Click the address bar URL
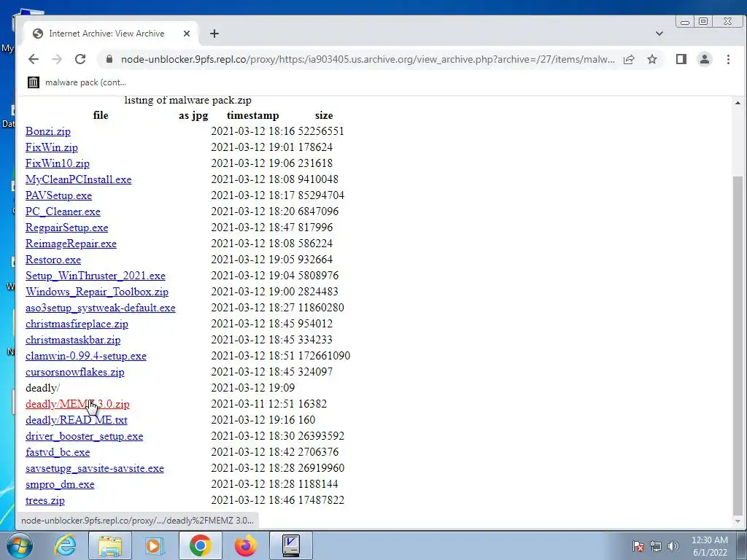 (x=368, y=59)
